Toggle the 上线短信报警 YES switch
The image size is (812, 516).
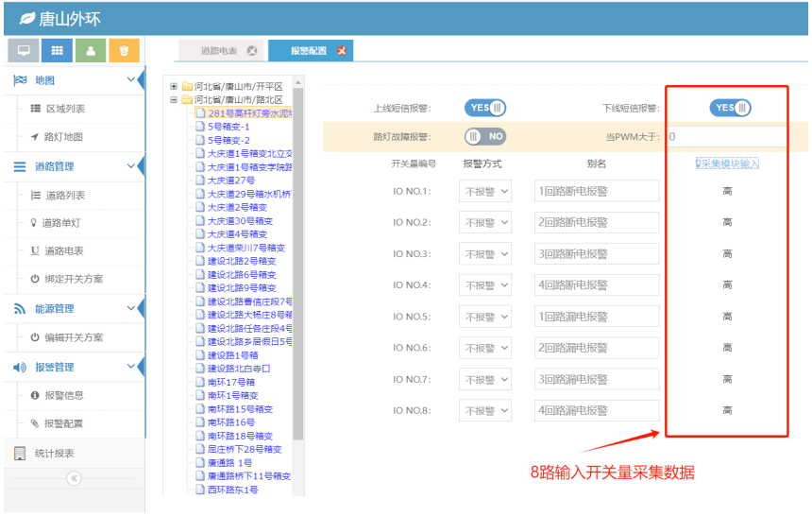click(485, 108)
